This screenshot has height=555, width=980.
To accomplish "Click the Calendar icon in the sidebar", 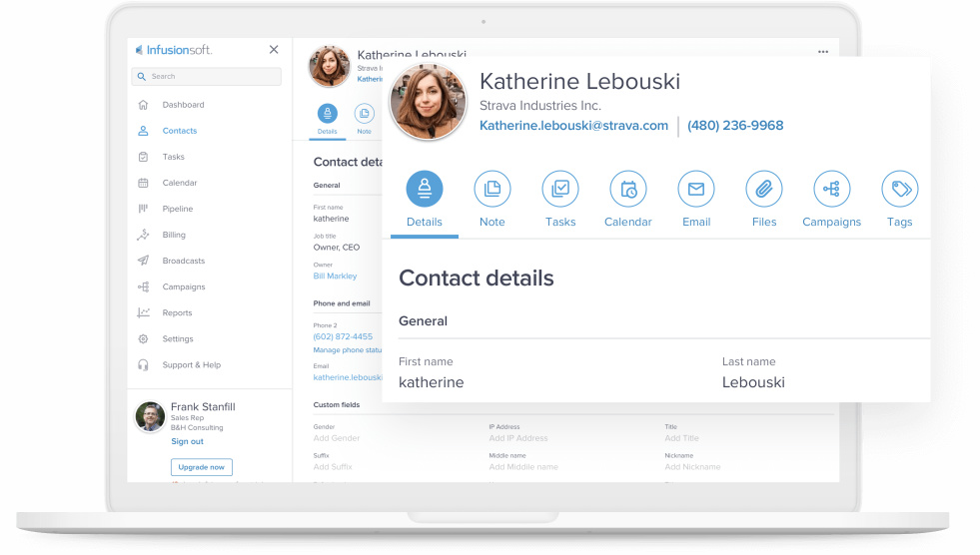I will pos(143,183).
